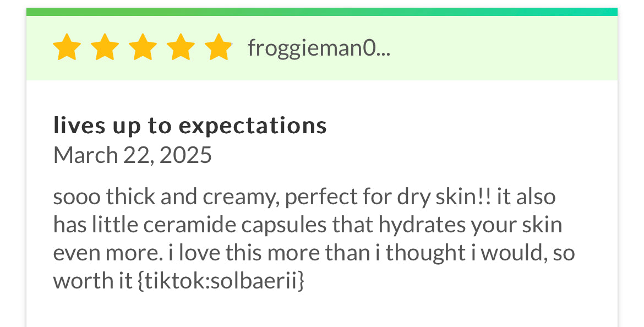Click the word "expectations" in the title
The height and width of the screenshot is (327, 644).
(x=253, y=127)
